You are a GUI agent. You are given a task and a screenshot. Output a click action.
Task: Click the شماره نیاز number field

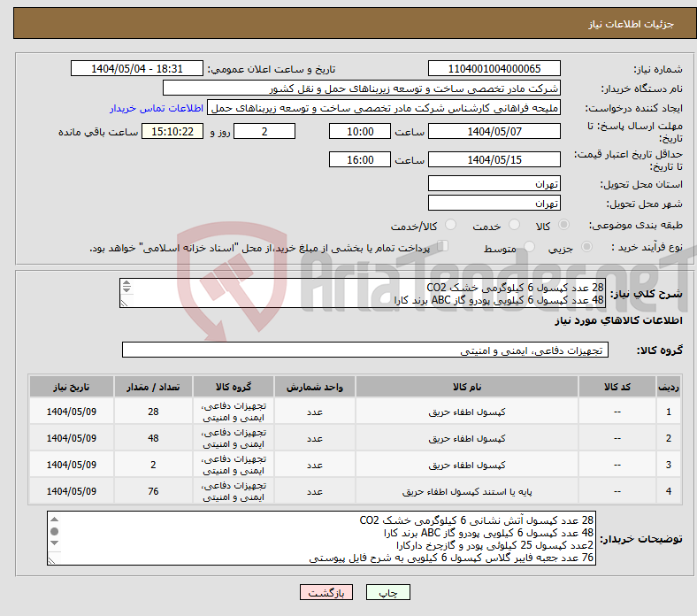coord(494,69)
